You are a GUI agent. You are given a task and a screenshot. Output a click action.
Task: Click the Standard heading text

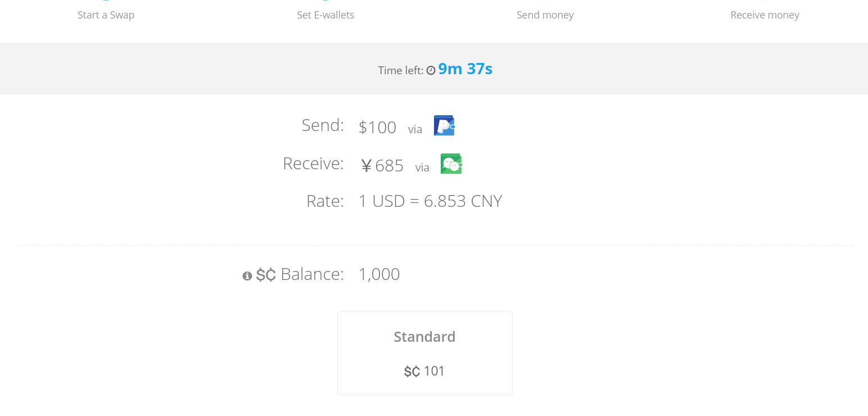pos(425,337)
